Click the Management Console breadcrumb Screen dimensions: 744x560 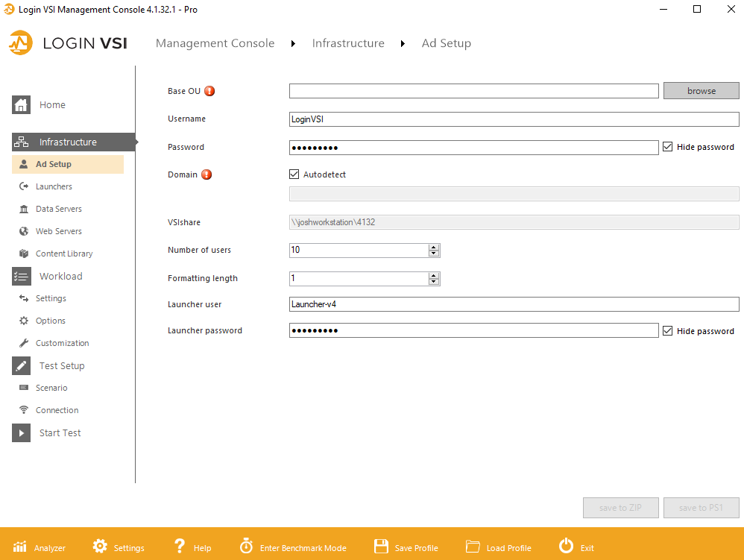pos(215,43)
